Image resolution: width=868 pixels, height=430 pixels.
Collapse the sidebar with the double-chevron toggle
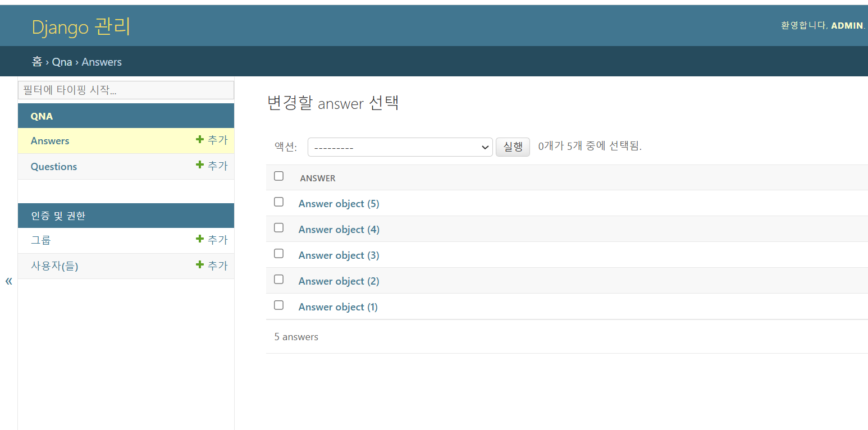8,281
